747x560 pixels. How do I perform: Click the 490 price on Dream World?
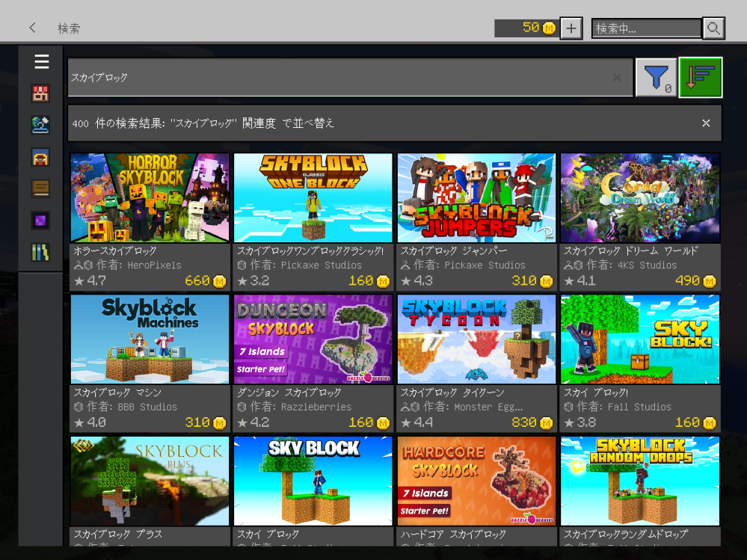pyautogui.click(x=687, y=281)
